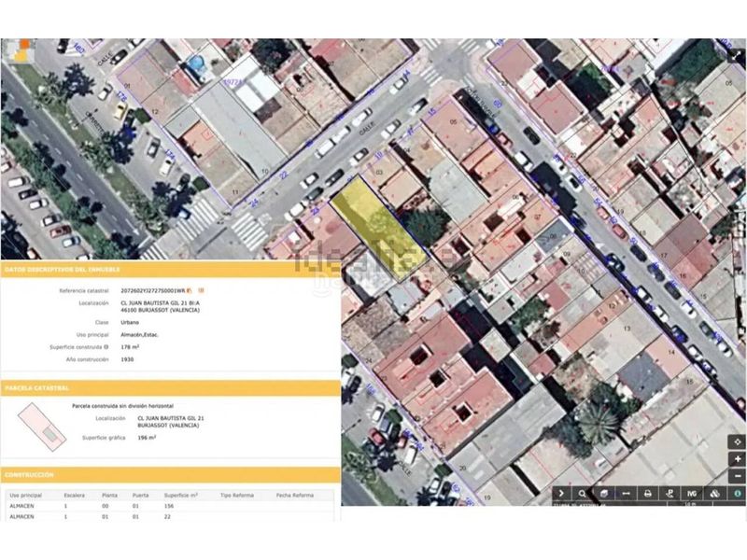This screenshot has height=560, width=747.
Task: Click the Escalera column header
Action: 75,496
